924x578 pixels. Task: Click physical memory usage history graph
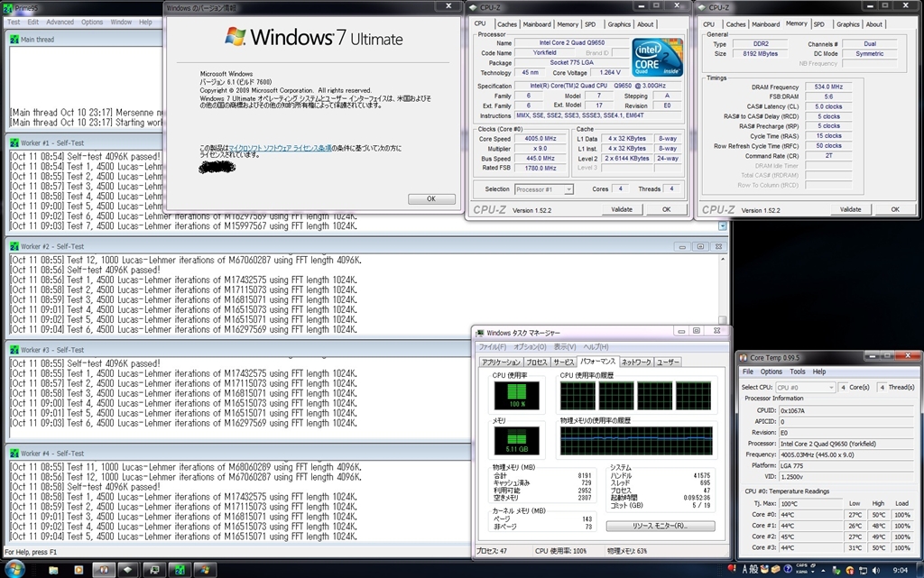pos(636,441)
